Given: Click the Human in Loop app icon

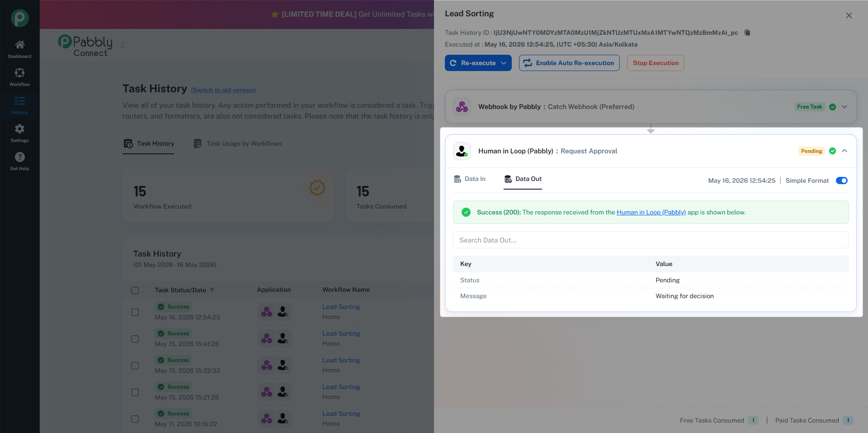Looking at the screenshot, I should 462,151.
